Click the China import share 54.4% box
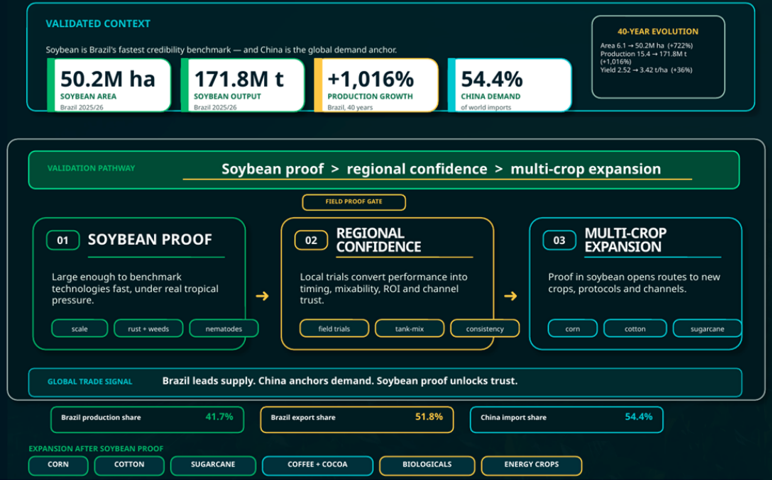Image resolution: width=772 pixels, height=480 pixels. point(567,419)
